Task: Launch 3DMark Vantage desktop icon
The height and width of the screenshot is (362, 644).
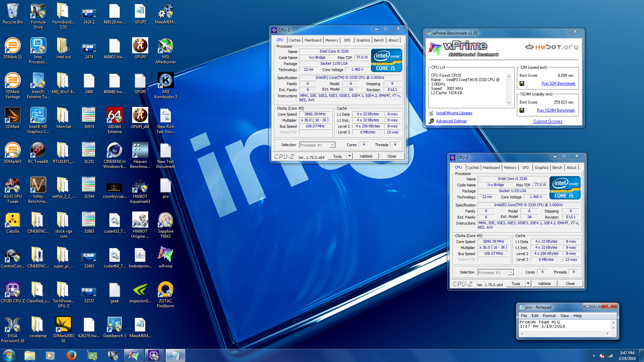Action: pyautogui.click(x=13, y=86)
